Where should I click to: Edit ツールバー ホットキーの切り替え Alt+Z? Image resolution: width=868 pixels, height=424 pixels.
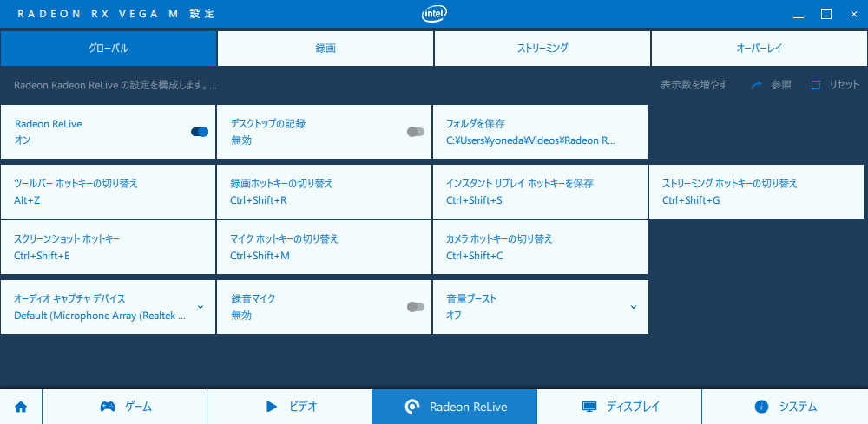pos(108,192)
